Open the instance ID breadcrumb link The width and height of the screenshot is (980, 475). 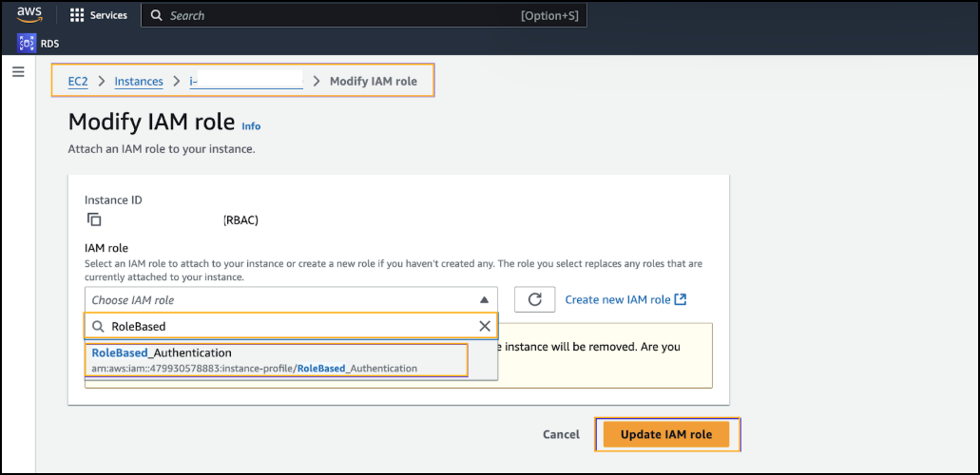[245, 81]
